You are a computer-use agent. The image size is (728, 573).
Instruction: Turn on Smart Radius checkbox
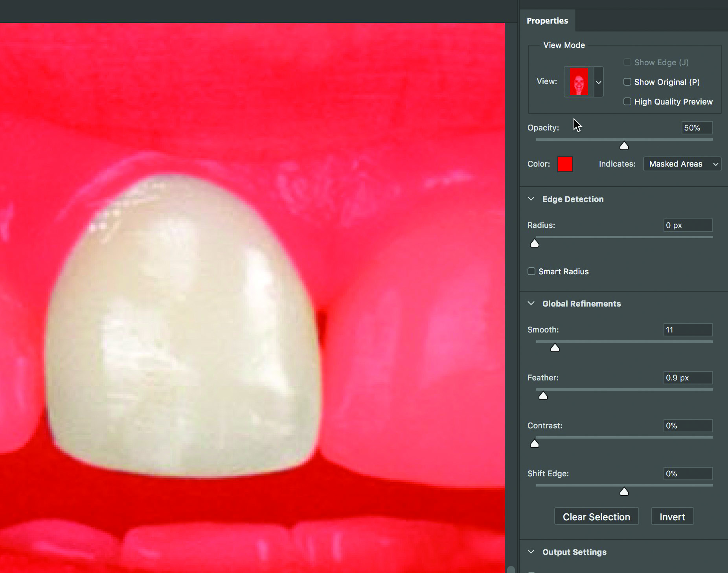[531, 271]
